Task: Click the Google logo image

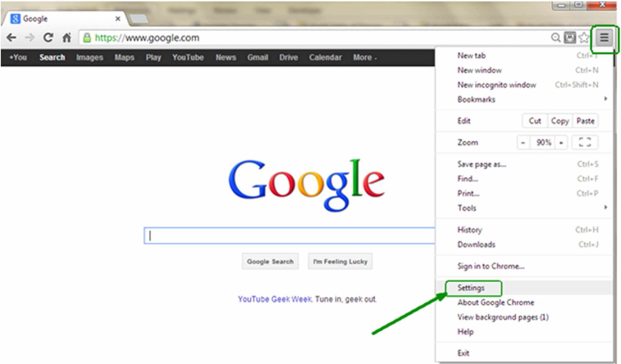Action: [306, 185]
